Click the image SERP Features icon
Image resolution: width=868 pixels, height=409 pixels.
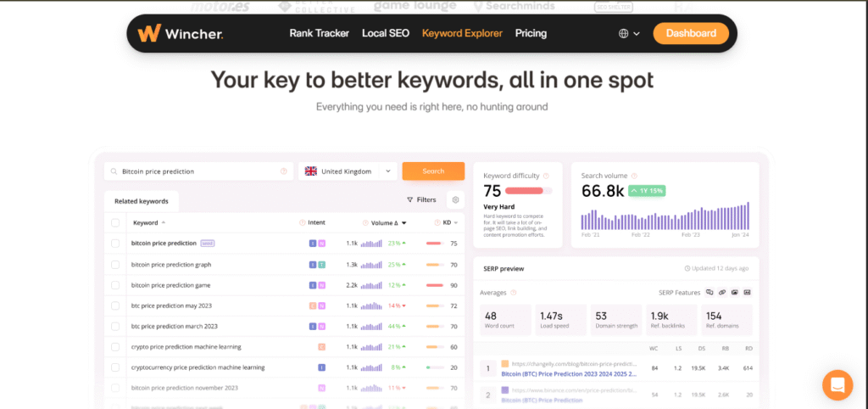pos(735,292)
